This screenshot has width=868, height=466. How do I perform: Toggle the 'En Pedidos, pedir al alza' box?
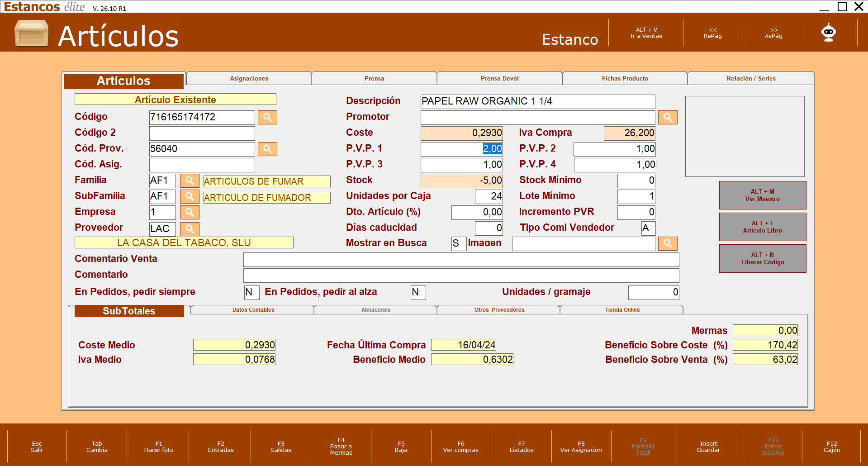point(418,292)
